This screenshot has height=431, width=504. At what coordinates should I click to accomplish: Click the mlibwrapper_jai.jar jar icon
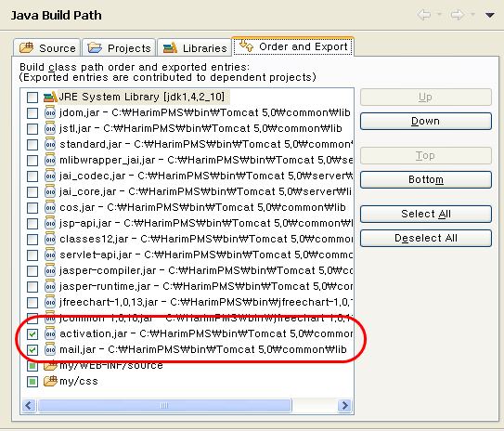[50, 160]
